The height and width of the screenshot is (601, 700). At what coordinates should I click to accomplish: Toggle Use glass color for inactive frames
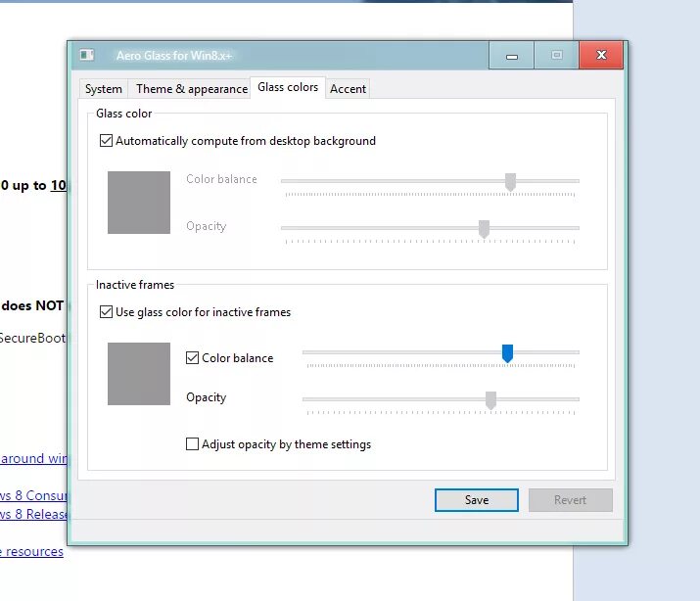[195, 312]
